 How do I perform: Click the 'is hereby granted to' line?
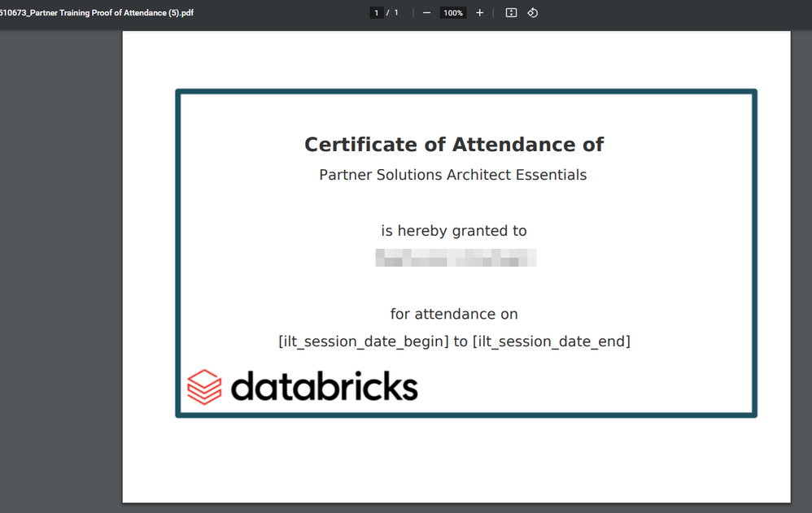click(453, 231)
